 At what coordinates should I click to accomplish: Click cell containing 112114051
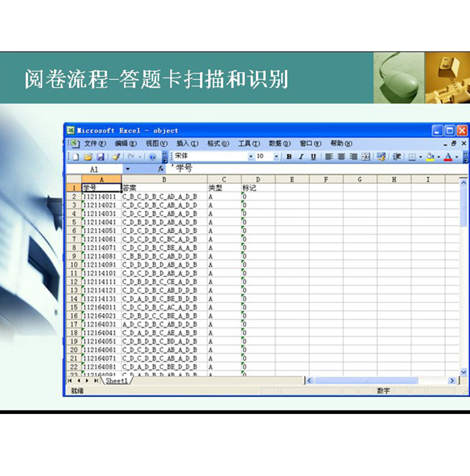[102, 230]
